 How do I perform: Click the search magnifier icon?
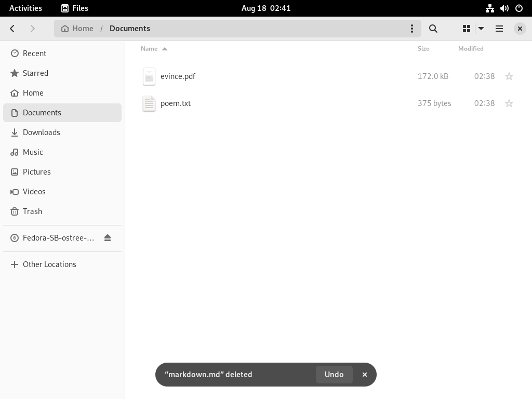coord(433,29)
